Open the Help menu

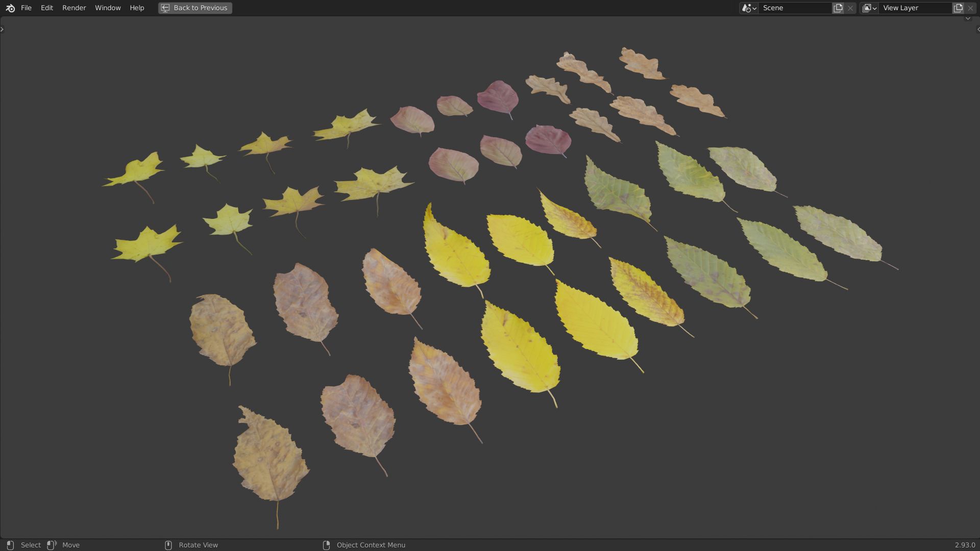[137, 8]
